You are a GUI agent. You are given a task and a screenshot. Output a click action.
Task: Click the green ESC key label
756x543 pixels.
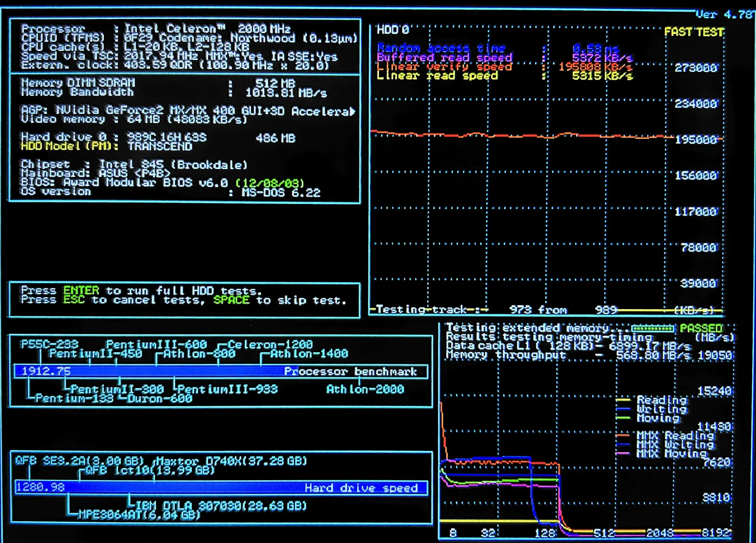(74, 300)
